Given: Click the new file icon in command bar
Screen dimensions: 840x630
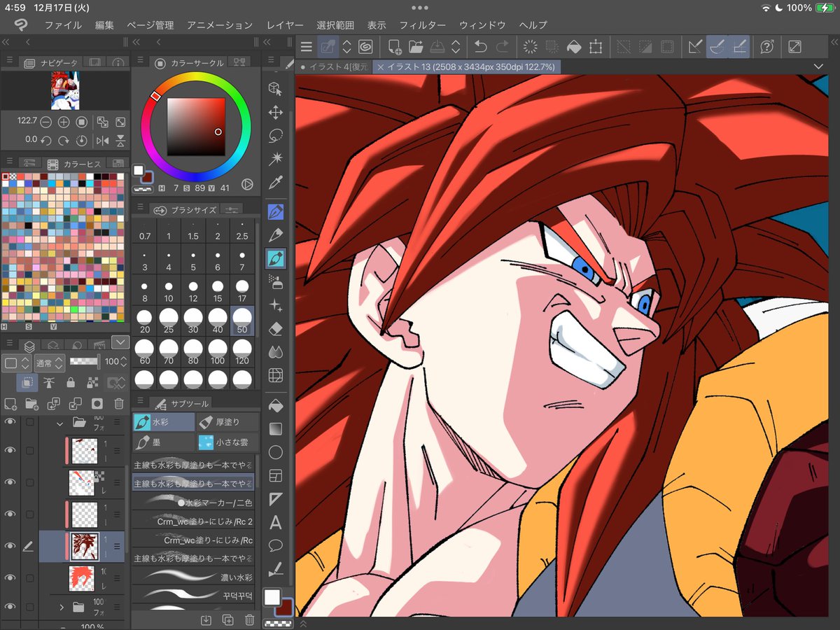Looking at the screenshot, I should tap(394, 47).
